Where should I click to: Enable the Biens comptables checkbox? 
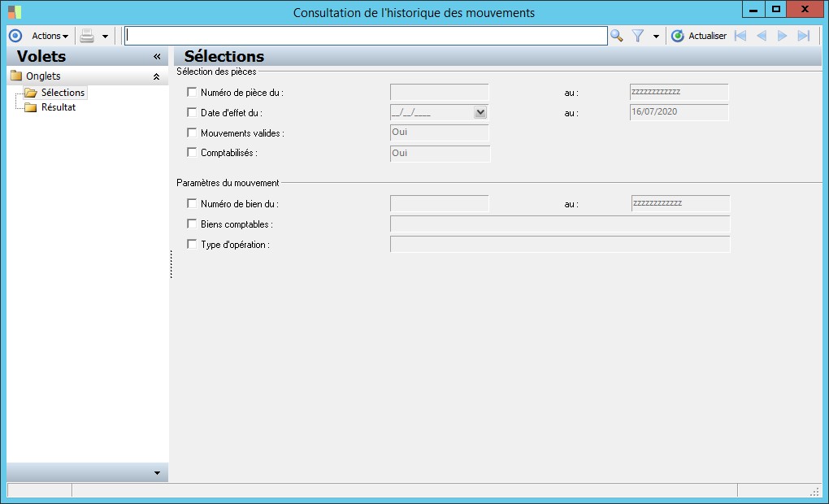[x=192, y=224]
